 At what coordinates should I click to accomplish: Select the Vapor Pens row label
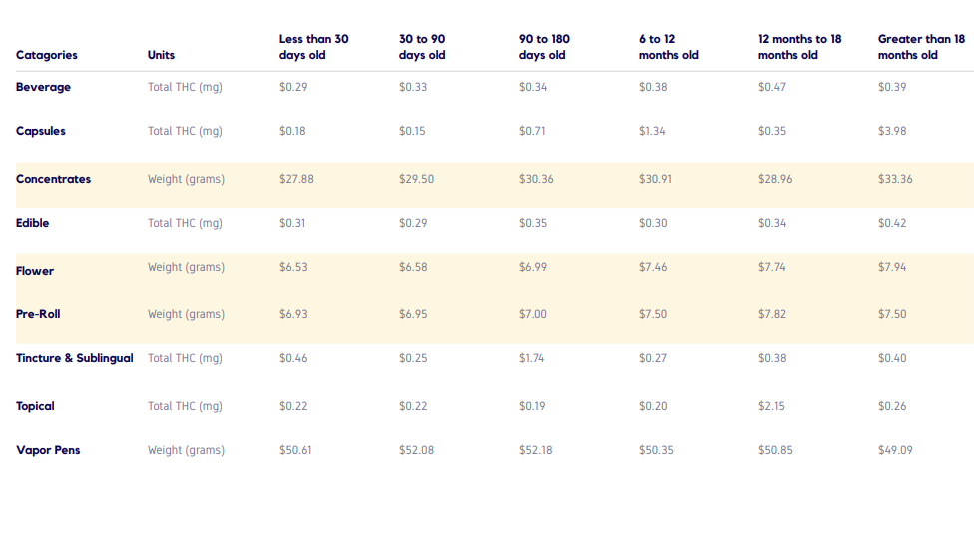48,450
